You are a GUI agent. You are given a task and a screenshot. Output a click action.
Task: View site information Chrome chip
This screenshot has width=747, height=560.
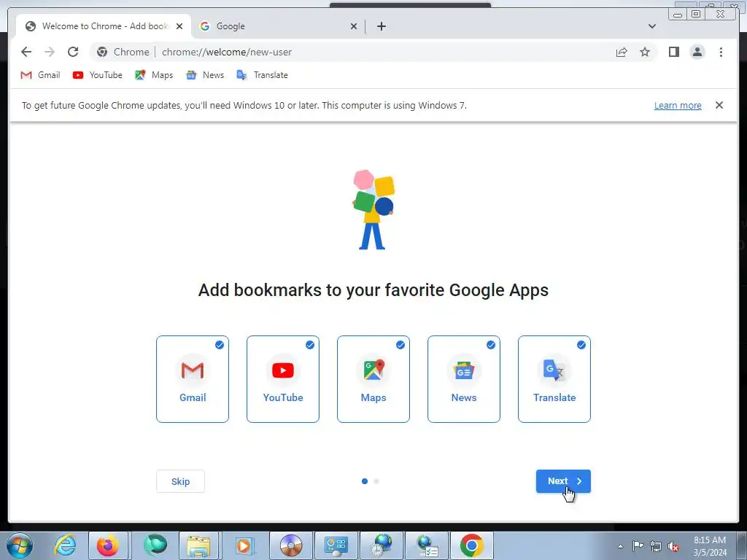[123, 52]
